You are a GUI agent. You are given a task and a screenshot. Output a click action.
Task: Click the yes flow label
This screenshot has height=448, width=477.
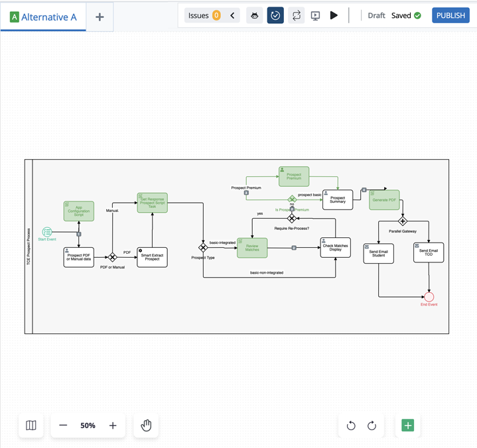[260, 213]
